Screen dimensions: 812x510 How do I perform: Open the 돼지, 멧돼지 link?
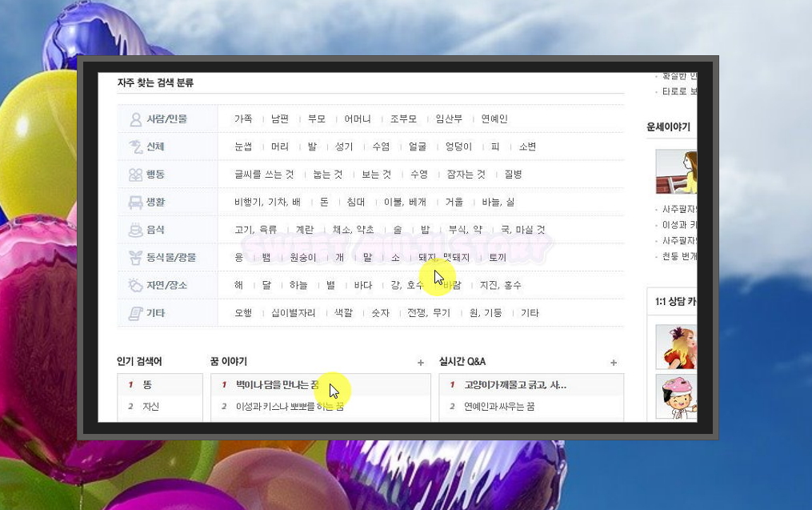click(x=444, y=257)
